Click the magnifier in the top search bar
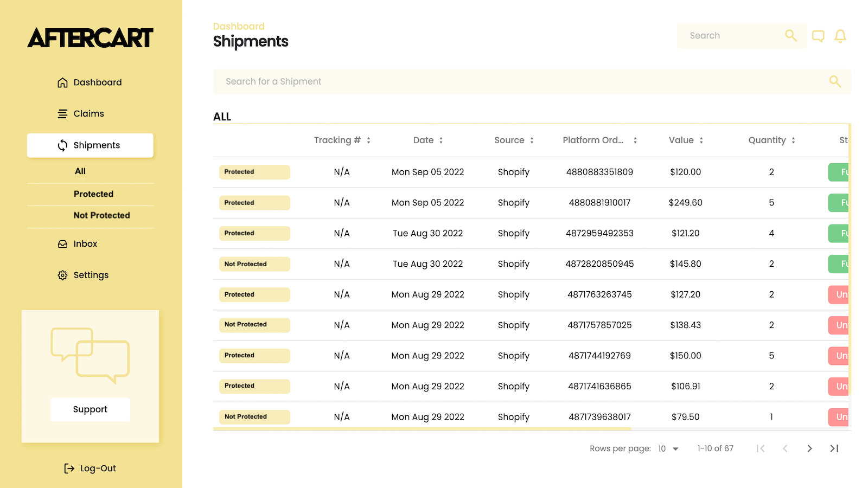868x488 pixels. coord(790,35)
